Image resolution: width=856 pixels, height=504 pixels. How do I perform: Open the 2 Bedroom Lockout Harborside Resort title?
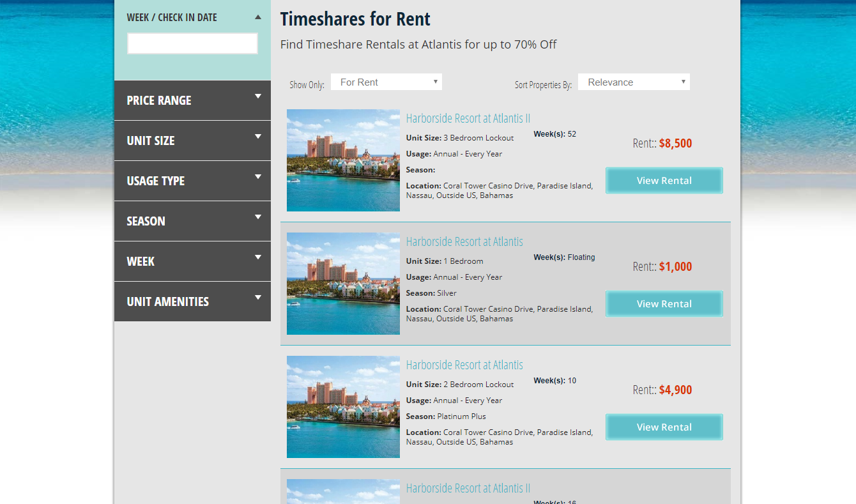pyautogui.click(x=464, y=365)
